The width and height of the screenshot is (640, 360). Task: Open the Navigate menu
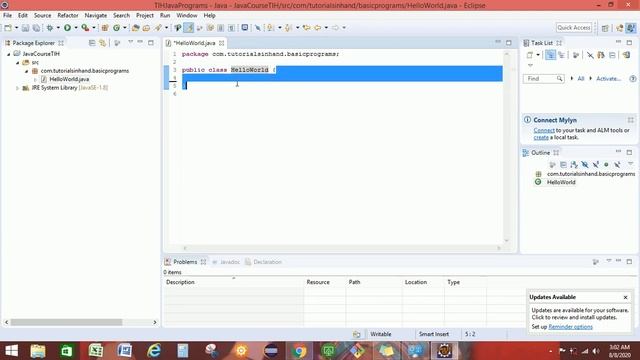[96, 15]
